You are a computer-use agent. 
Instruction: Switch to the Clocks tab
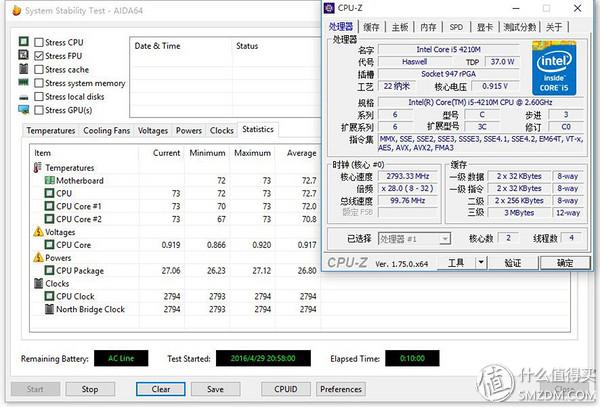222,131
